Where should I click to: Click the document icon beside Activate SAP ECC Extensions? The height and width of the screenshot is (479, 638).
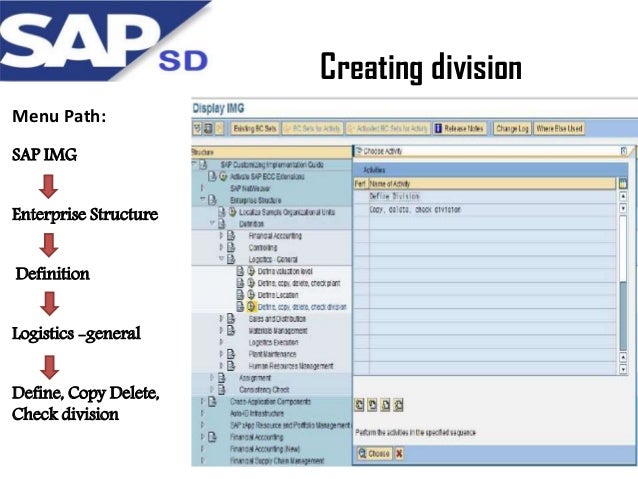pos(212,176)
